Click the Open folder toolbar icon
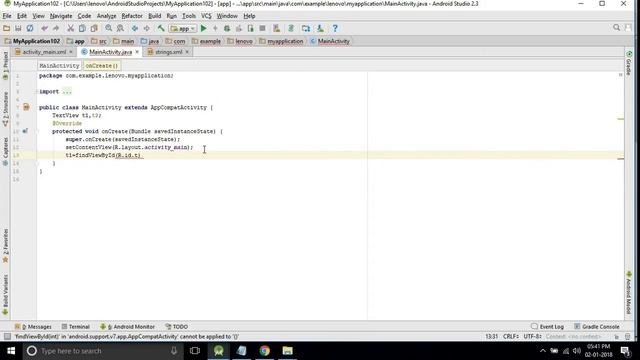Screen dimensions: 640x360 pos(6,28)
